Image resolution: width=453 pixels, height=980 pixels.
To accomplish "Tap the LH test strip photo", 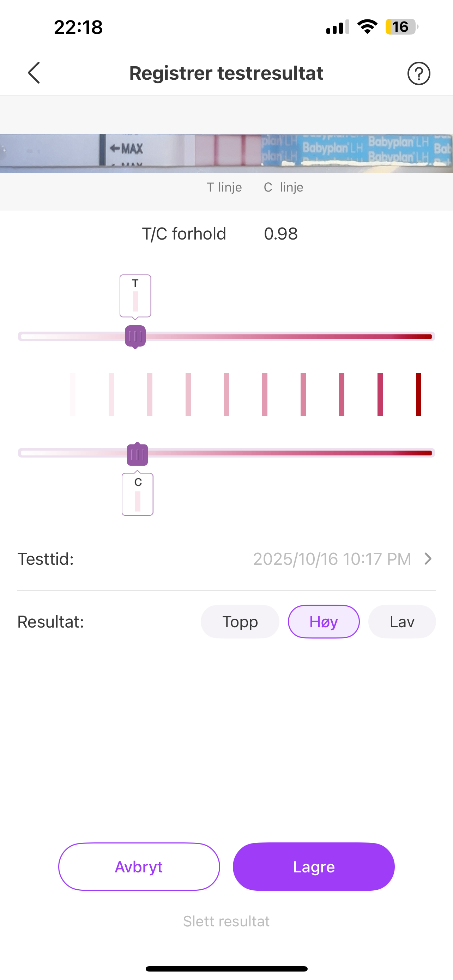I will coord(226,153).
